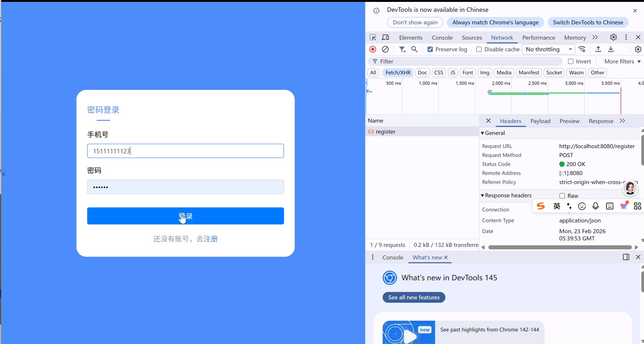Click the 手机号 phone number input field

tap(185, 151)
